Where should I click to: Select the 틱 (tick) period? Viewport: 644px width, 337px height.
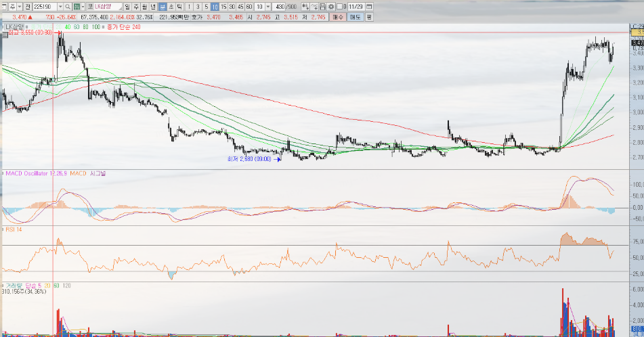click(x=180, y=7)
